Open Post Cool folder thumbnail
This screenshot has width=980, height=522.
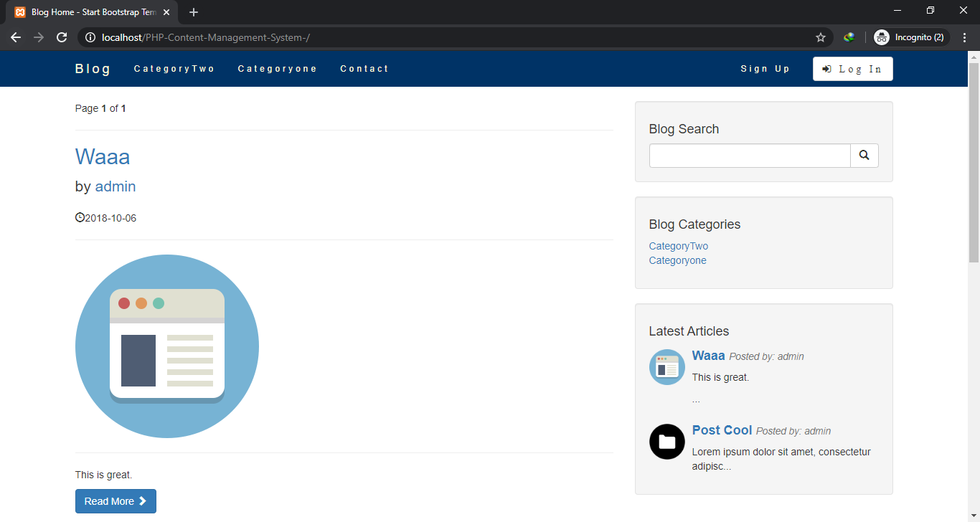click(x=666, y=442)
